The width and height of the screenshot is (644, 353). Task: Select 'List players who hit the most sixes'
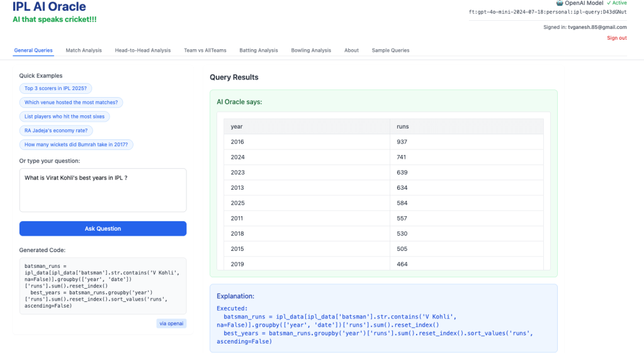pos(65,117)
